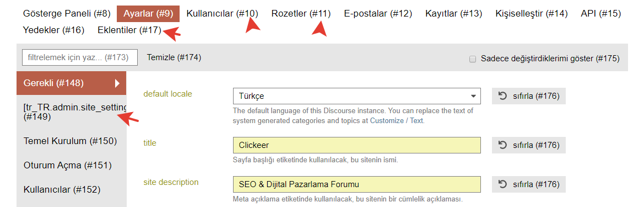Open the Kişiselleştir tab
Viewport: 644px width, 207px height.
point(532,14)
